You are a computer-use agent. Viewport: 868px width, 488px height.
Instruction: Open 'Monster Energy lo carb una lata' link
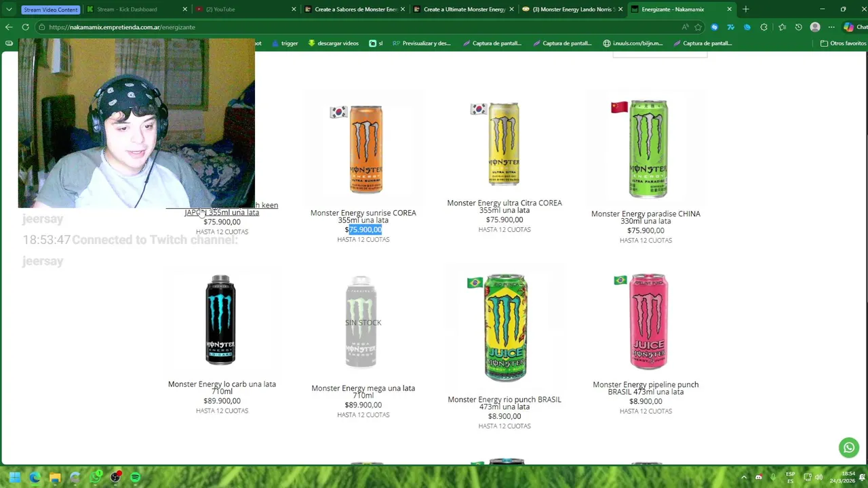tap(222, 388)
